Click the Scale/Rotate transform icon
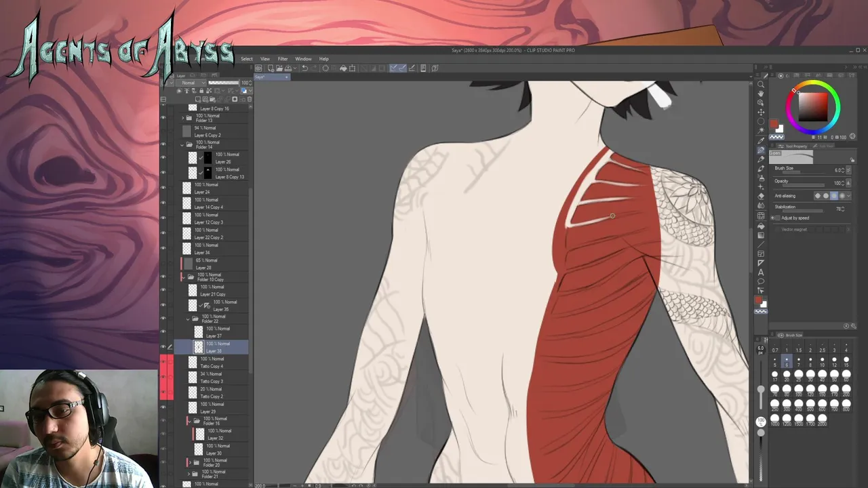Screen dimensions: 868x488 [x=352, y=68]
